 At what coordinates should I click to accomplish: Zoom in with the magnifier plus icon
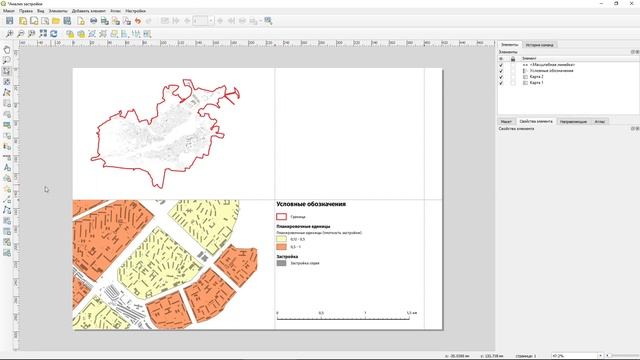9,34
